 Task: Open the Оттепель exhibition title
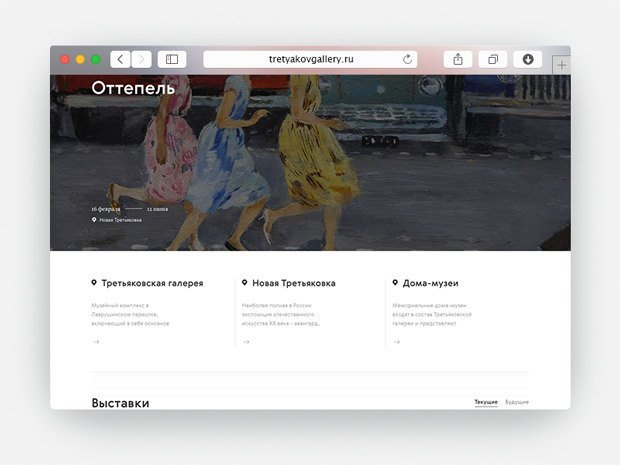pos(133,88)
